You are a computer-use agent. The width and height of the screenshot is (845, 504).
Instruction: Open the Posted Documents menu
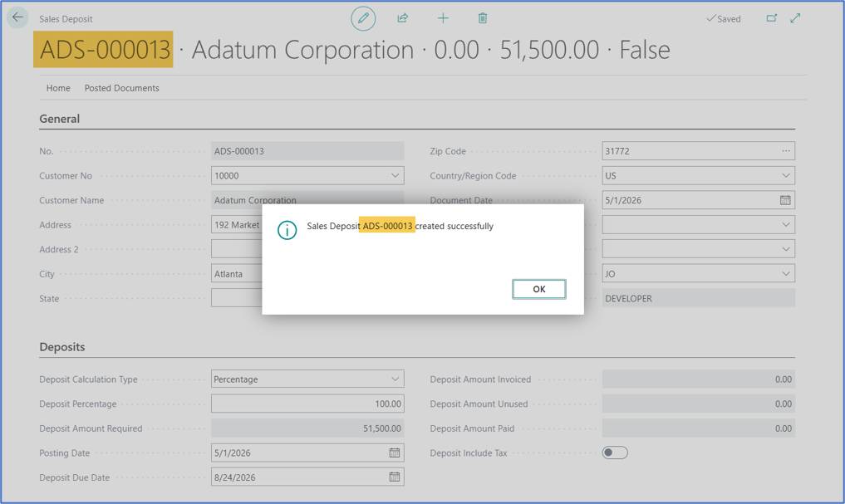coord(122,88)
